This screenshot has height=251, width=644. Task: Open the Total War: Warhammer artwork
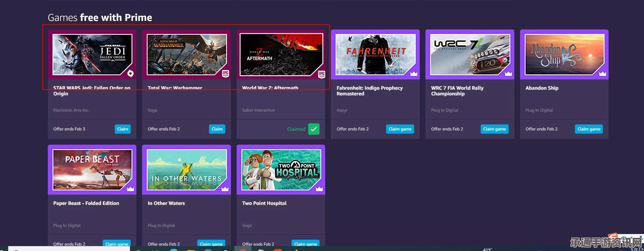187,55
